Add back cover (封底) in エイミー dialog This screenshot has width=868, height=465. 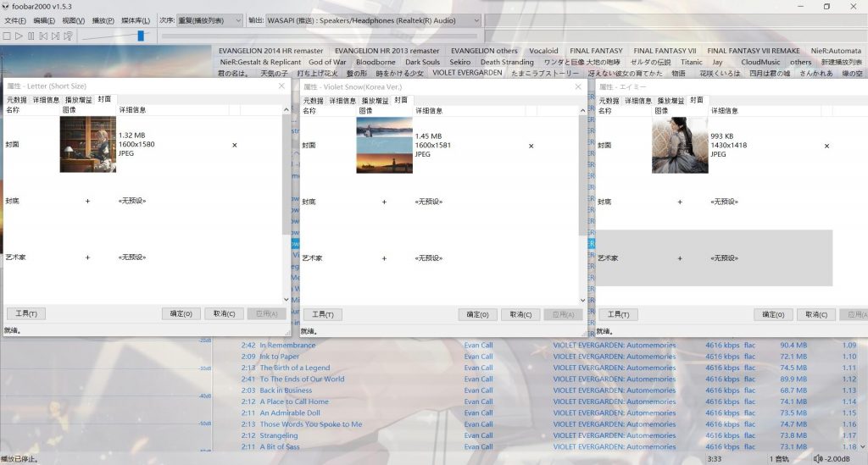coord(680,202)
